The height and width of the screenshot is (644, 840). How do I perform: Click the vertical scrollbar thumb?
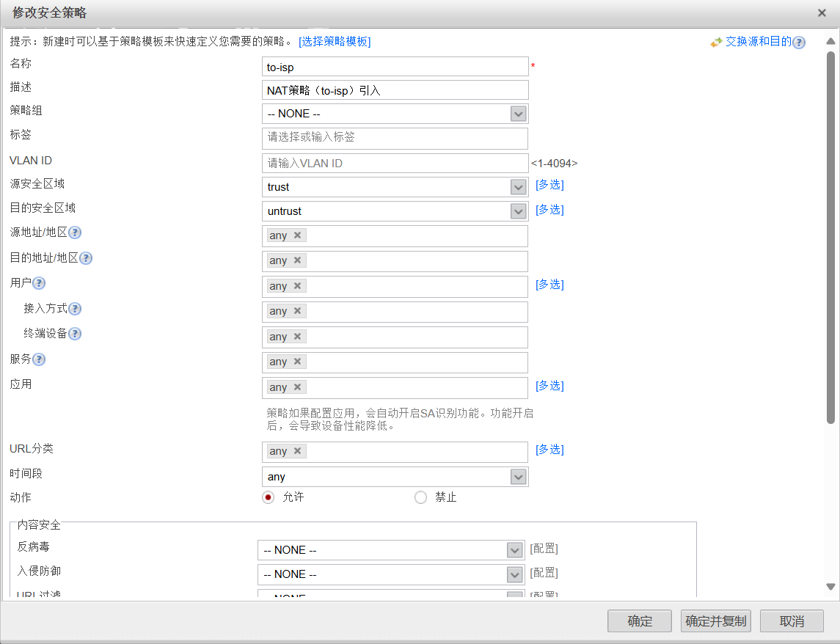(x=830, y=238)
